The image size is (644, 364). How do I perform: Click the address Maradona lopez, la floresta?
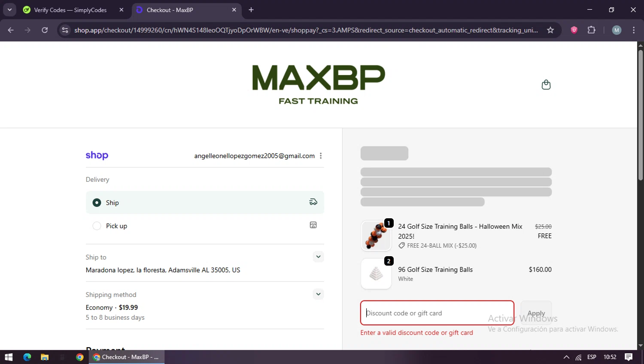(163, 270)
